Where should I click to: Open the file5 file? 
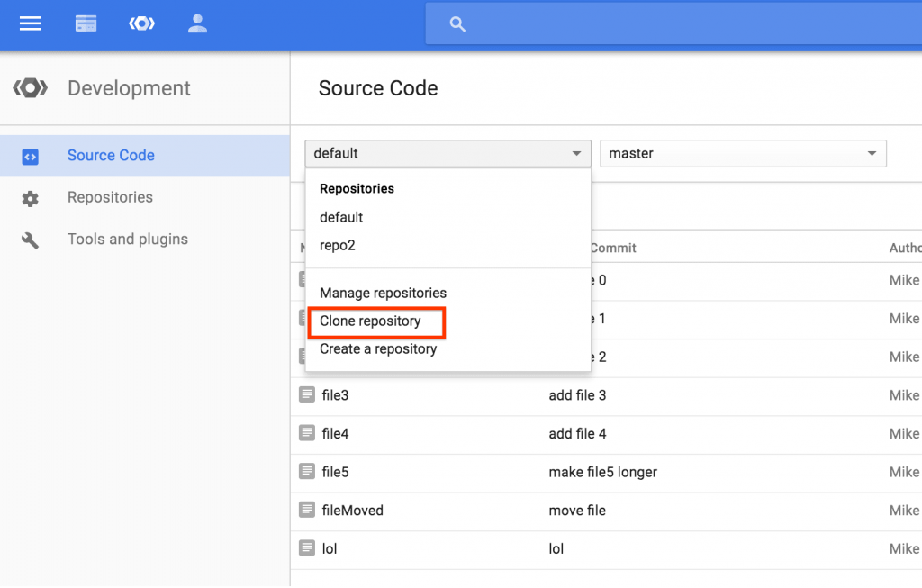335,472
